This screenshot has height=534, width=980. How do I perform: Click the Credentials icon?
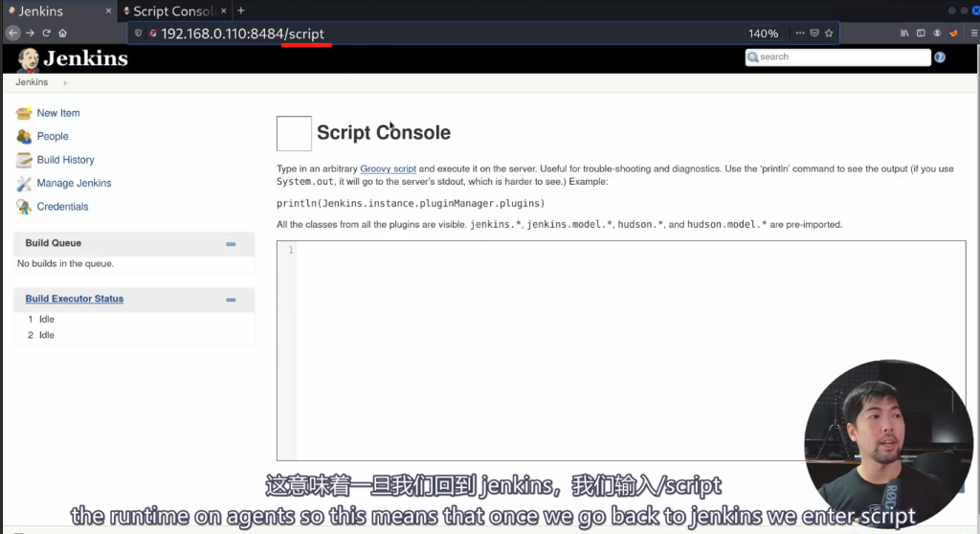24,207
